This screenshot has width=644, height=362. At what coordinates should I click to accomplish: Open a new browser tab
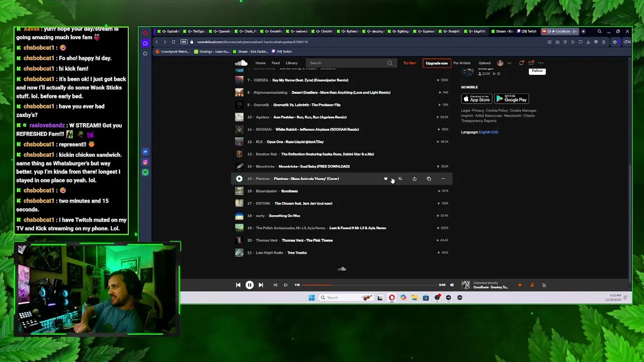tap(583, 31)
